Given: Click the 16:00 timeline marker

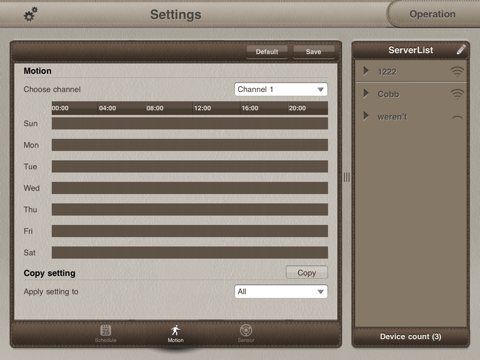Looking at the screenshot, I should 250,108.
